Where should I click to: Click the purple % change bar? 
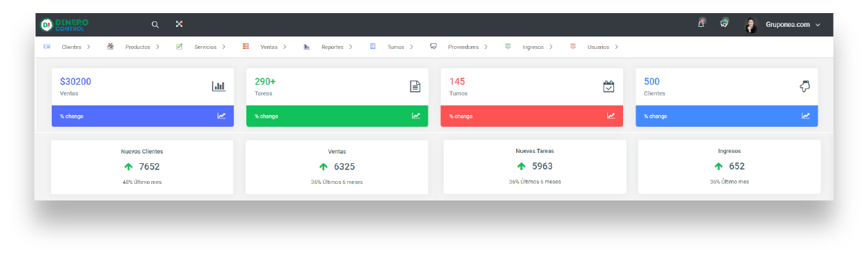[143, 116]
